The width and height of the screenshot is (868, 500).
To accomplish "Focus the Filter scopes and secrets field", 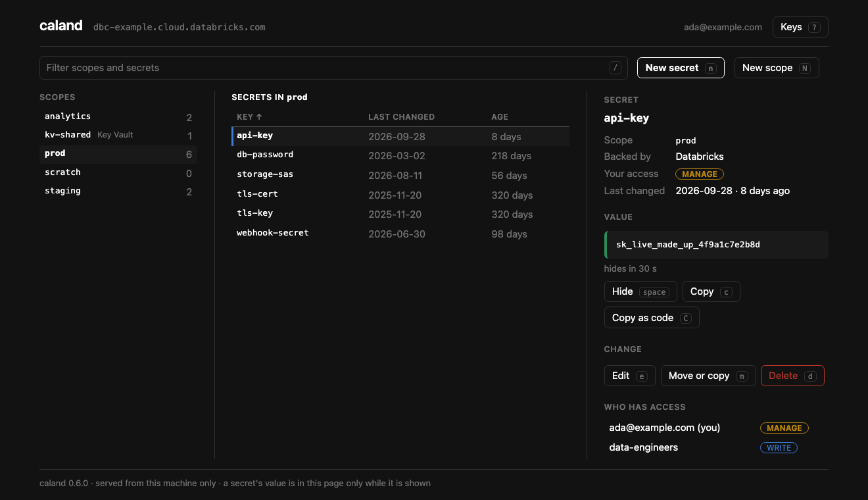I will [x=333, y=68].
